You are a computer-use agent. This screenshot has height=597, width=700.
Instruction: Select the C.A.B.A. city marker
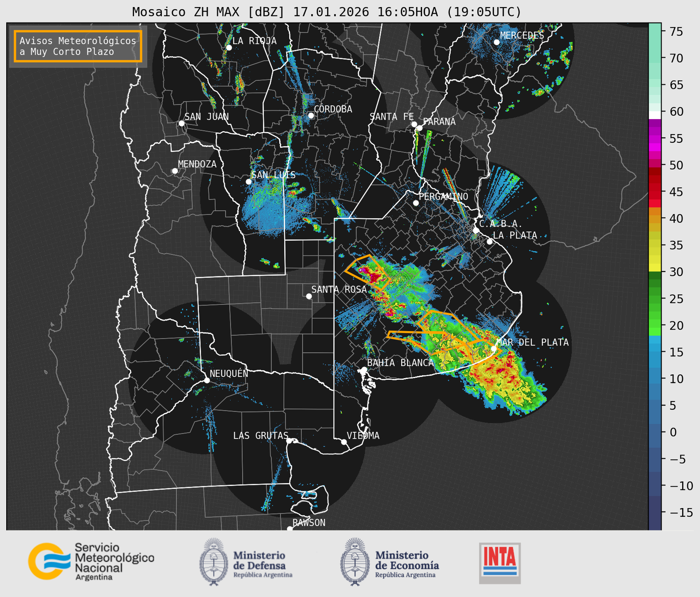(476, 230)
